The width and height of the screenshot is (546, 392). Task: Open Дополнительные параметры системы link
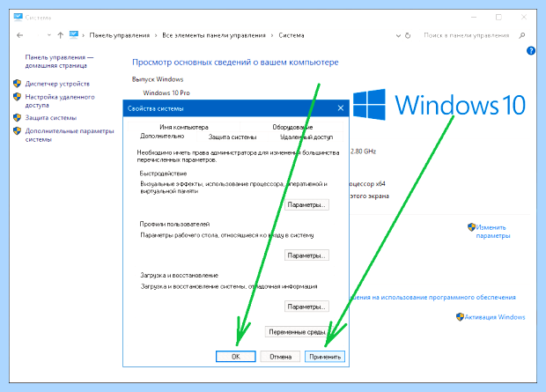[x=70, y=135]
